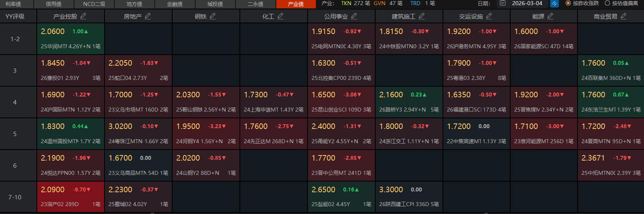Edit the 产业控股 column header
Image resolution: width=644 pixels, height=214 pixels.
click(83, 16)
